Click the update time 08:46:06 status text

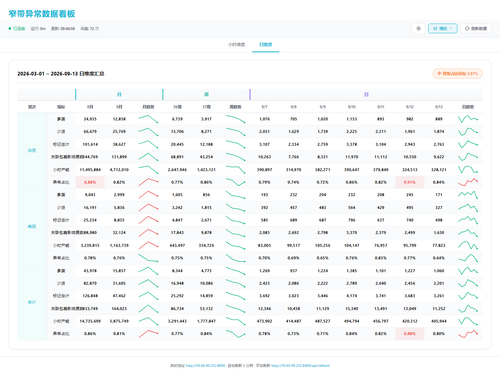click(63, 29)
